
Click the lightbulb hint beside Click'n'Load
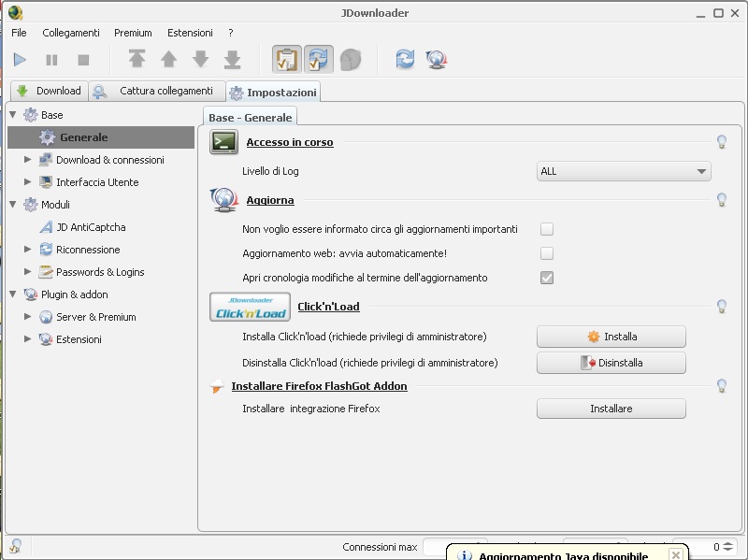pyautogui.click(x=722, y=307)
